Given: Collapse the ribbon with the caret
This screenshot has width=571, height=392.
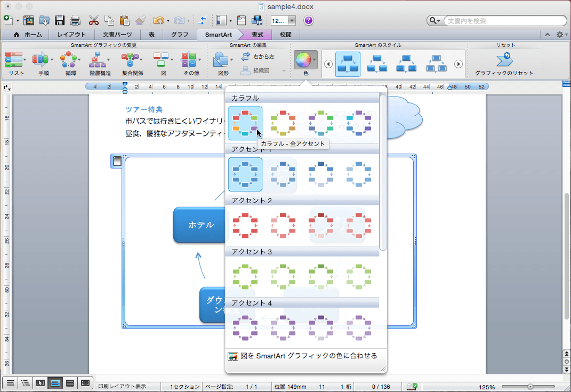Looking at the screenshot, I should pos(548,35).
